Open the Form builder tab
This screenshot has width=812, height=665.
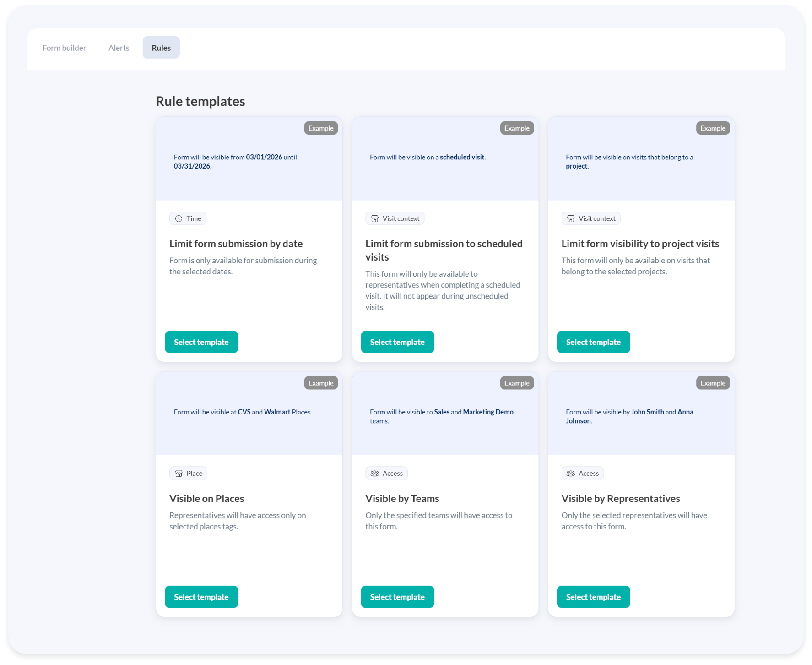click(64, 48)
